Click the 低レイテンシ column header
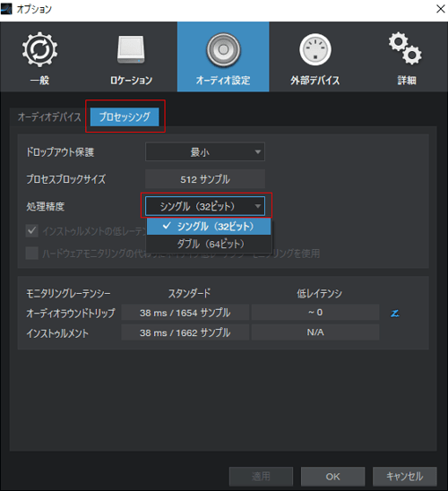Viewport: 448px width, 491px height. coord(320,293)
